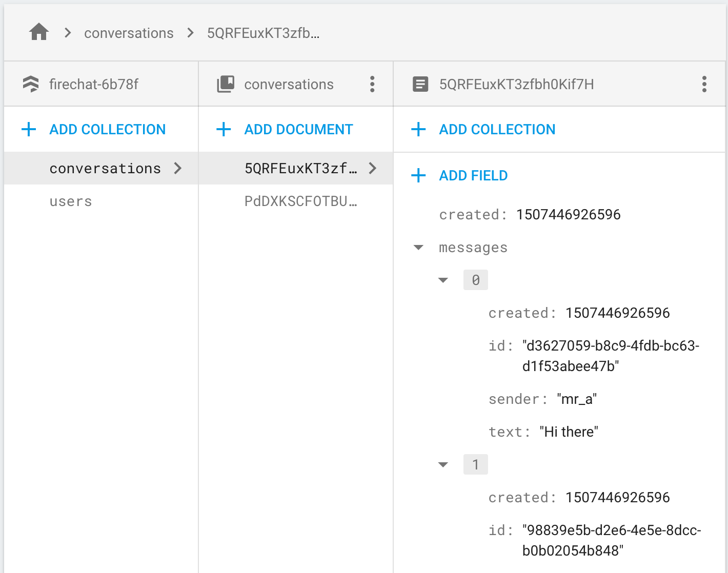
Task: Go to the Firestore root via home icon
Action: (39, 32)
